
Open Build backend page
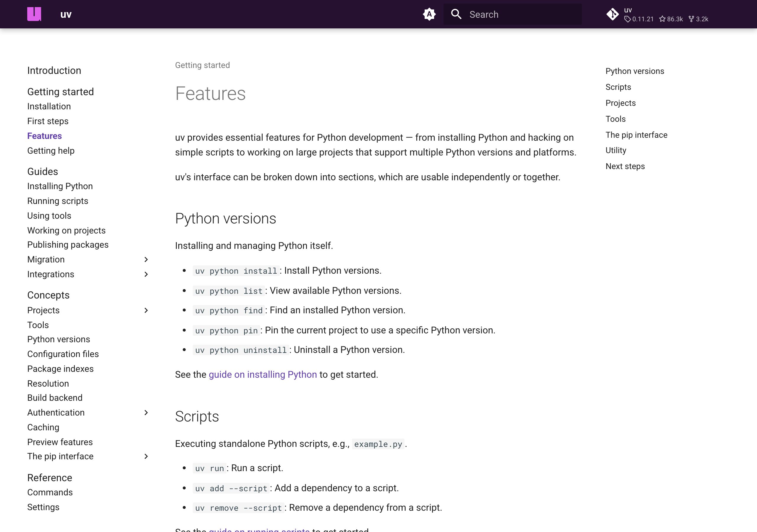[55, 398]
